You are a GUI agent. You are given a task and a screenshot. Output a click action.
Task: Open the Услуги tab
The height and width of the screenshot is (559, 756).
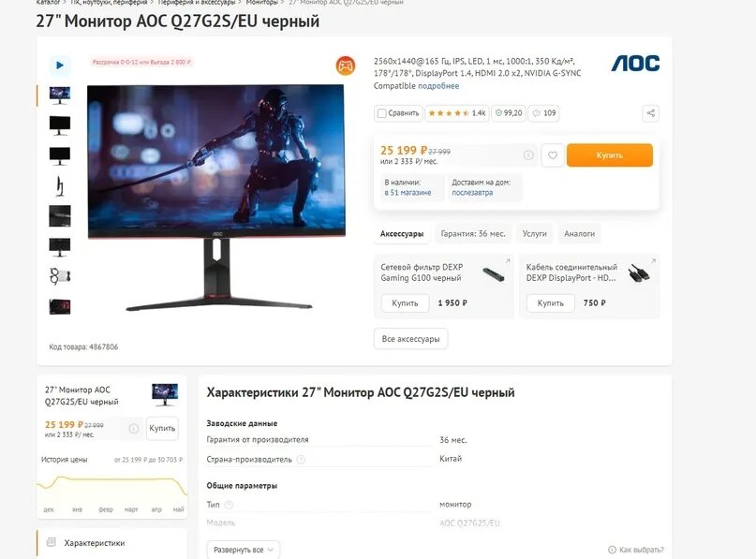coord(534,234)
